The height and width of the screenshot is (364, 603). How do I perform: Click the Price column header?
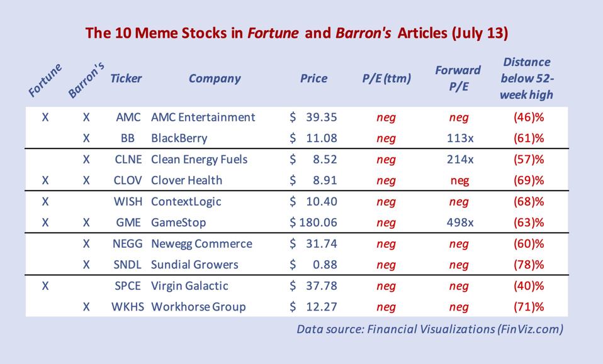pos(313,79)
